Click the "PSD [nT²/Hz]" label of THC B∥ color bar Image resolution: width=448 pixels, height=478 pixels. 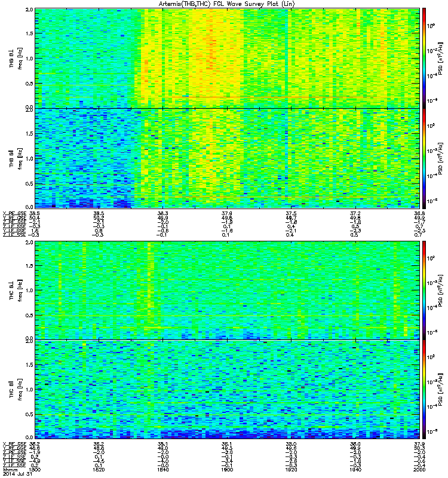point(440,390)
